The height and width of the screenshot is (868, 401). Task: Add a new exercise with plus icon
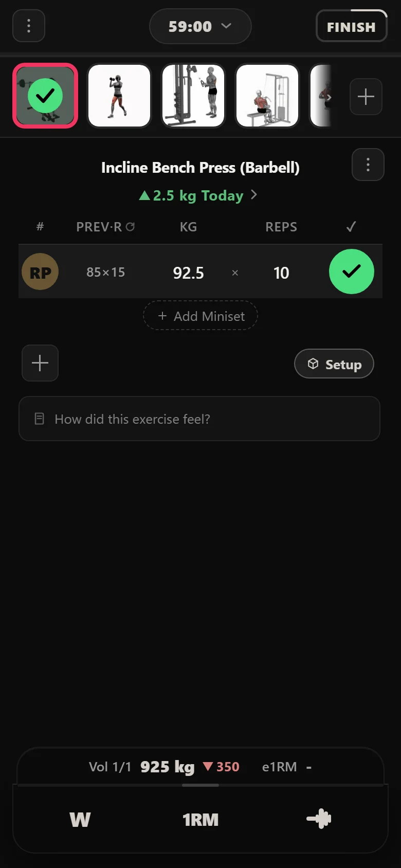(x=366, y=97)
